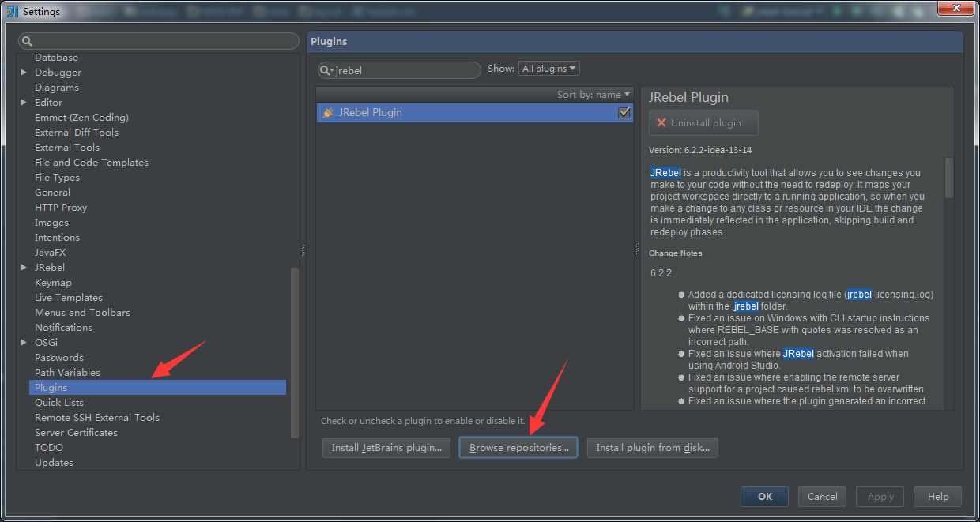Close the Settings dialog window
The image size is (980, 522).
point(955,9)
